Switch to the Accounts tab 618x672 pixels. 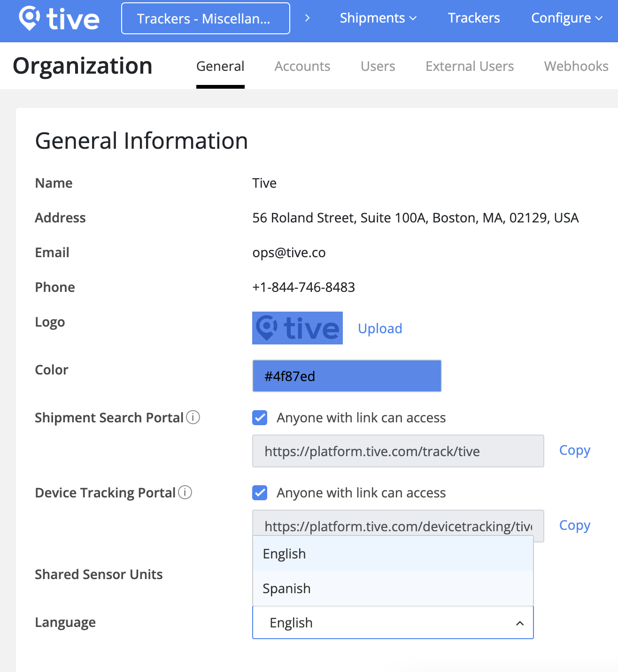302,66
